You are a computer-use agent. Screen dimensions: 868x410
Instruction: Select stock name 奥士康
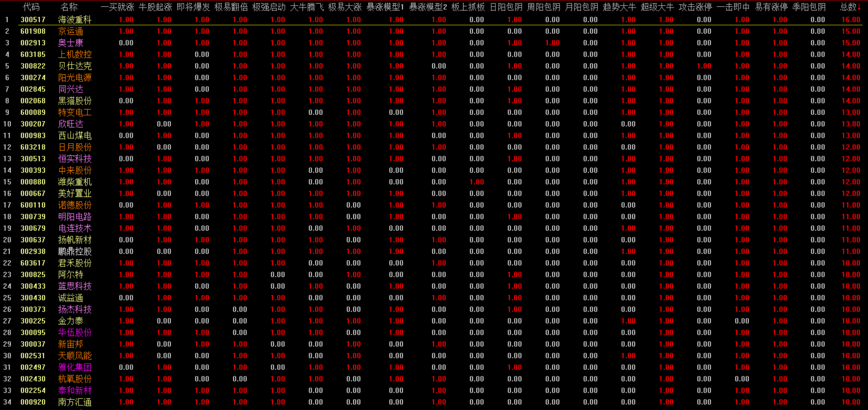pos(71,43)
